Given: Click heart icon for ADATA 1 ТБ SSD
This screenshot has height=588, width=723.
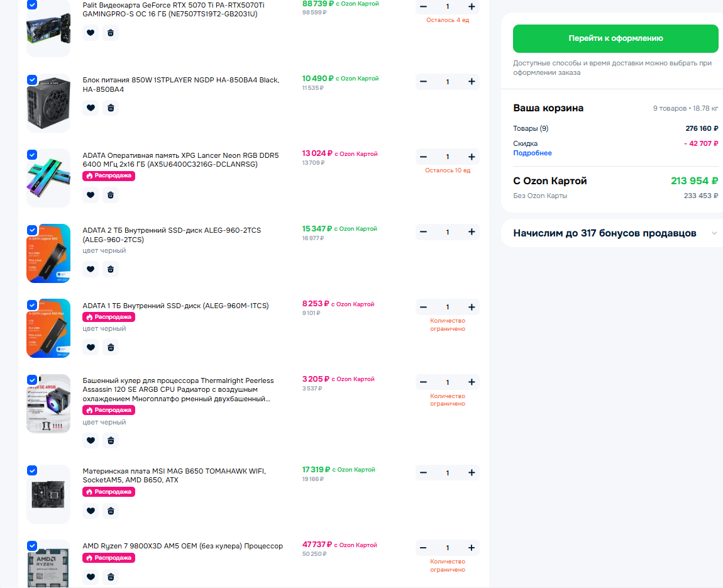Looking at the screenshot, I should [91, 347].
